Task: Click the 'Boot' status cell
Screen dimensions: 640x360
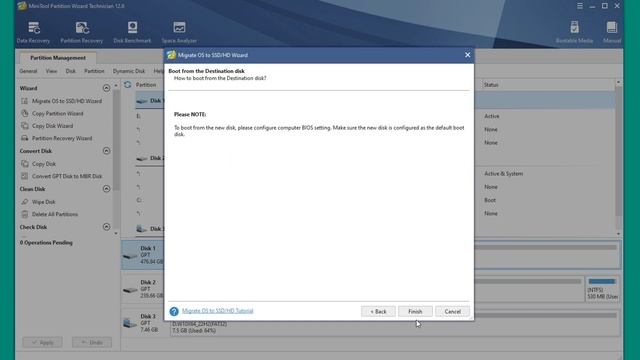Action: point(490,200)
